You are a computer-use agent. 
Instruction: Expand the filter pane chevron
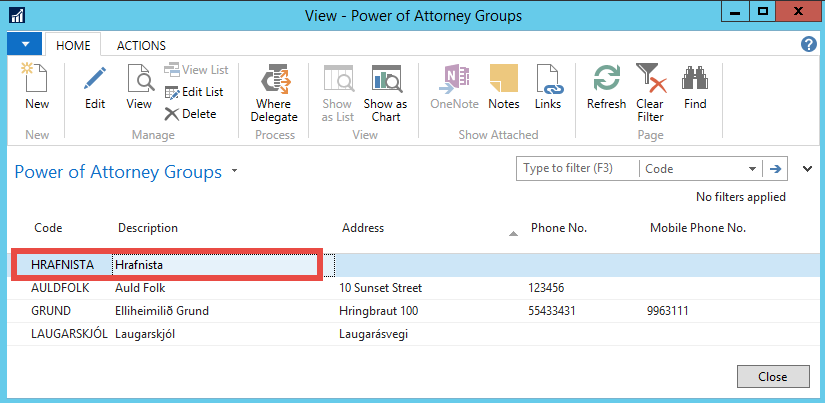807,169
